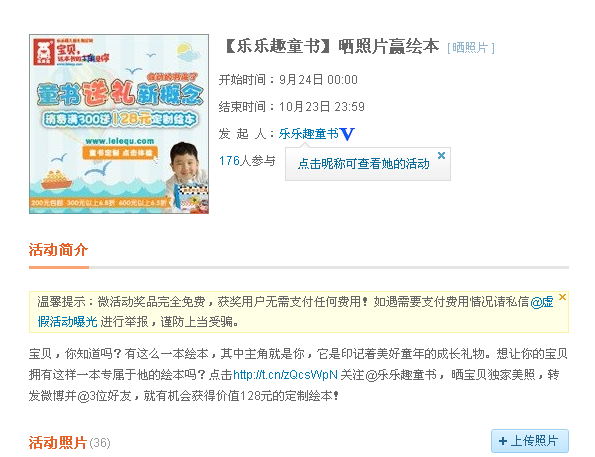The height and width of the screenshot is (457, 595).
Task: Open the http://t.cn/zQcsWpN short link
Action: (x=285, y=375)
